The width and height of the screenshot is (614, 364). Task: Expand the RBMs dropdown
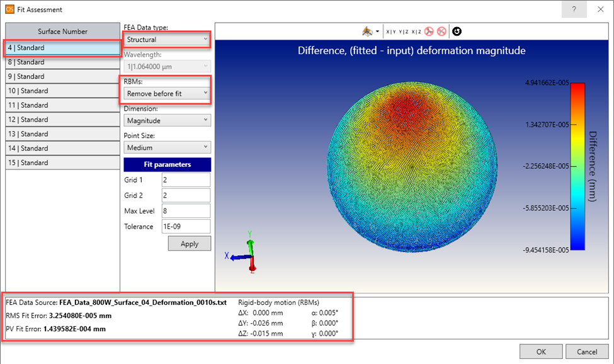pos(167,94)
